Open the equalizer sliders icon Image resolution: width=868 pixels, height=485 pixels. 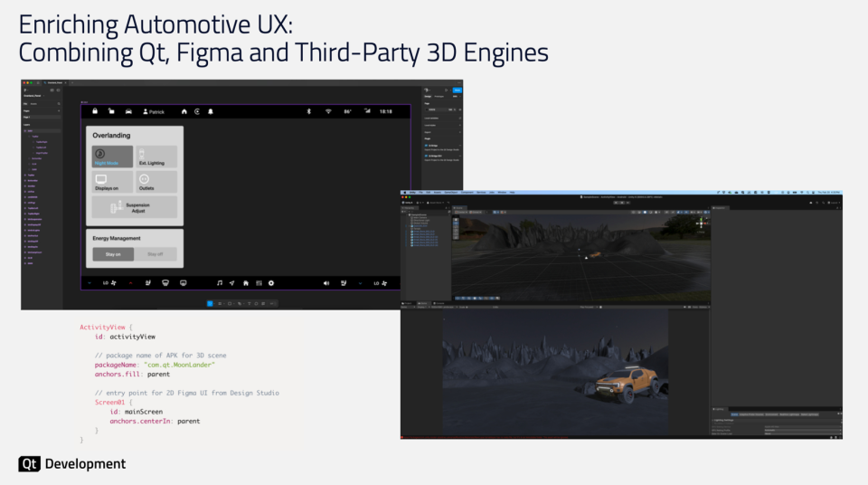pos(259,283)
